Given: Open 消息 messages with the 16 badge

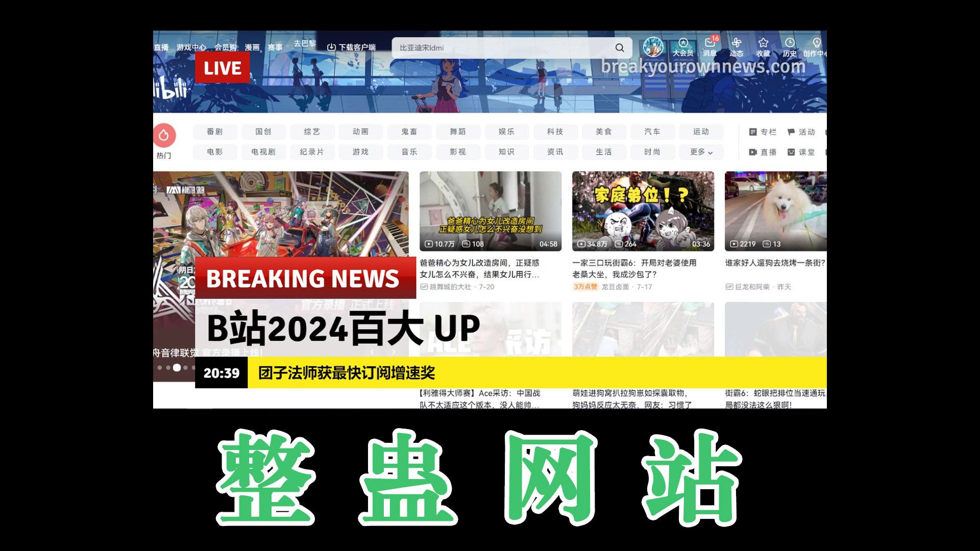Looking at the screenshot, I should [x=710, y=47].
